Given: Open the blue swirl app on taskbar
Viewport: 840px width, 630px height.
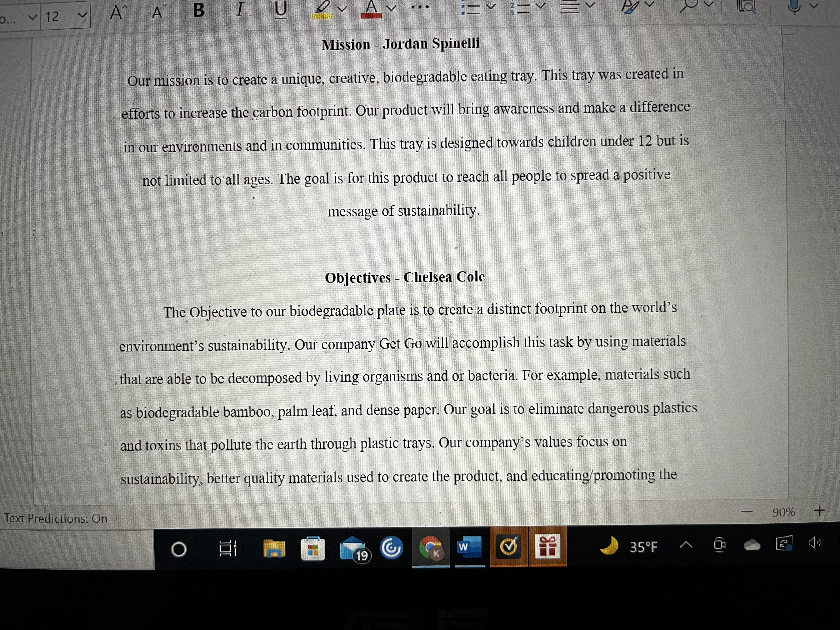Looking at the screenshot, I should 391,547.
